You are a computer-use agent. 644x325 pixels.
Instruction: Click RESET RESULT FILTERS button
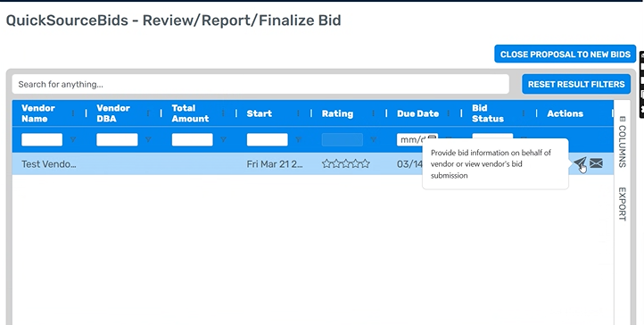coord(576,84)
